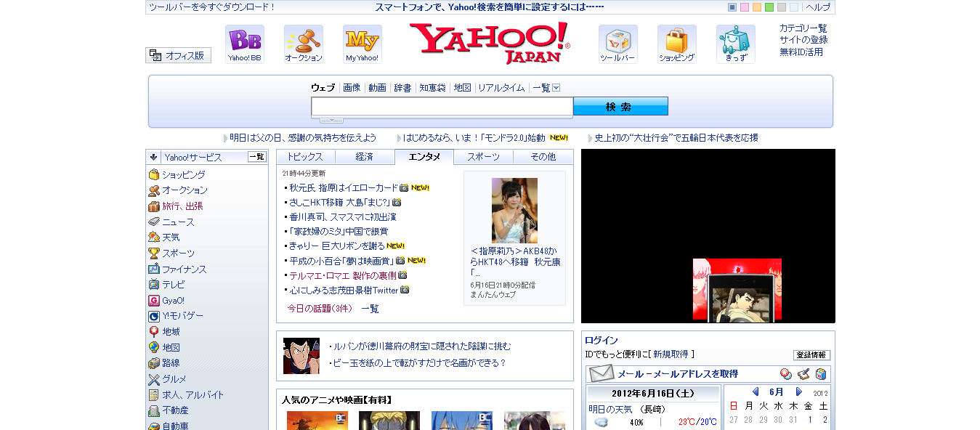Open the カテゴリ一覧 link
This screenshot has height=430, width=980.
803,28
